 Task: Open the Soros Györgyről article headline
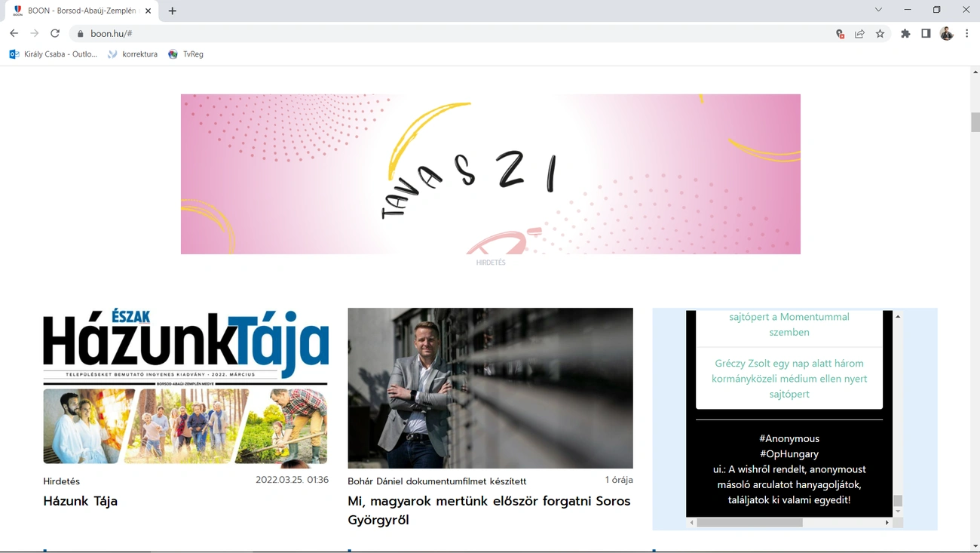[x=489, y=510]
